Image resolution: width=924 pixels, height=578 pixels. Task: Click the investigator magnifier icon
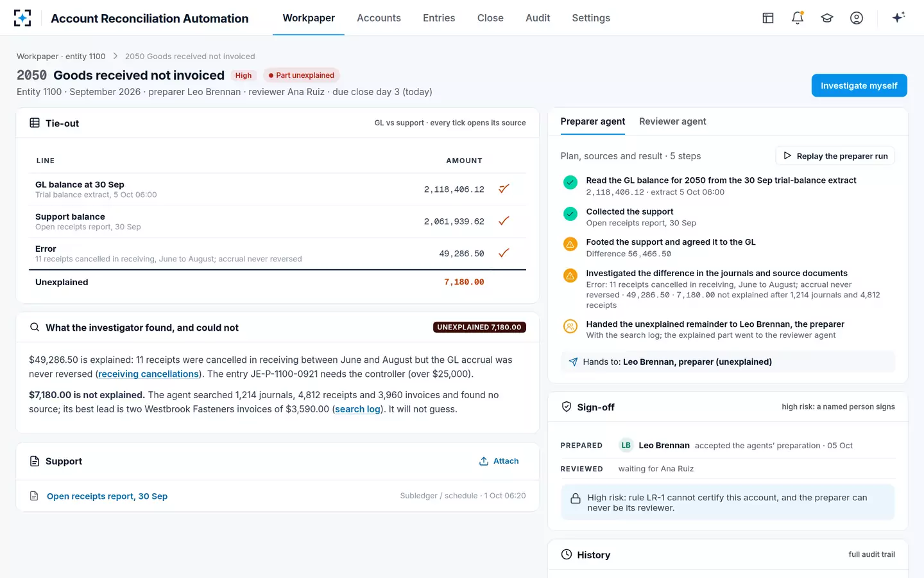click(35, 328)
